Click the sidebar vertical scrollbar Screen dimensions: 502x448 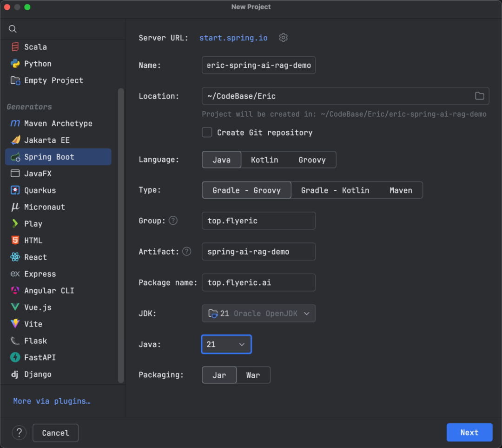tap(121, 233)
